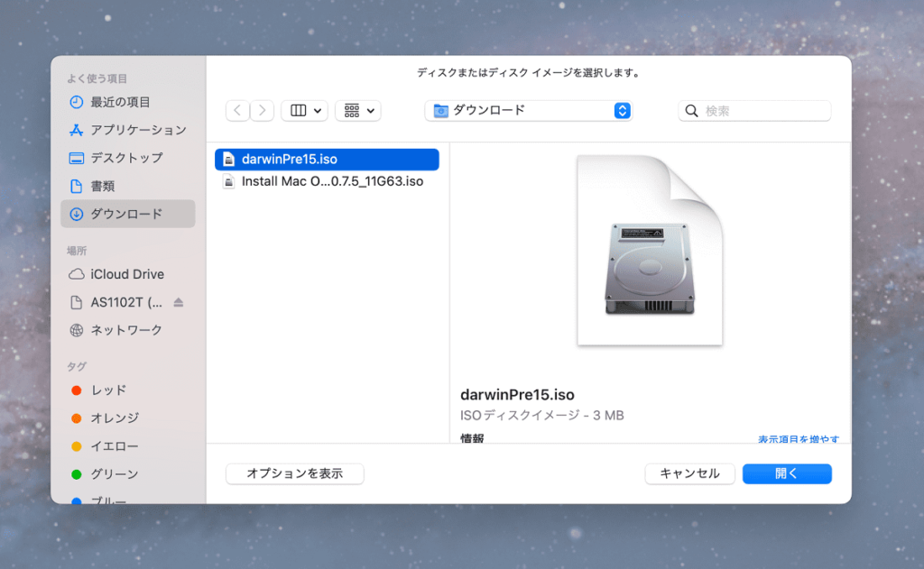Click the back navigation arrow
The width and height of the screenshot is (924, 569).
tap(237, 111)
